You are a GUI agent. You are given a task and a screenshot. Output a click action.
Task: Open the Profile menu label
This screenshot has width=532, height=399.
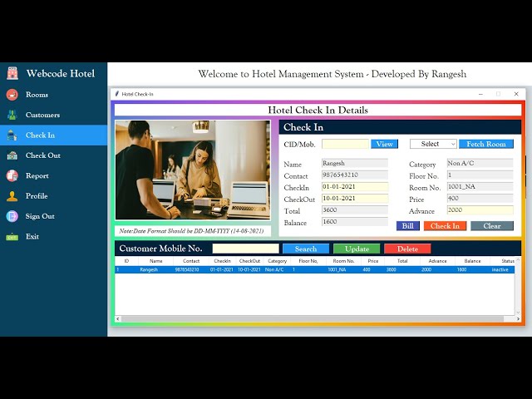coord(37,196)
